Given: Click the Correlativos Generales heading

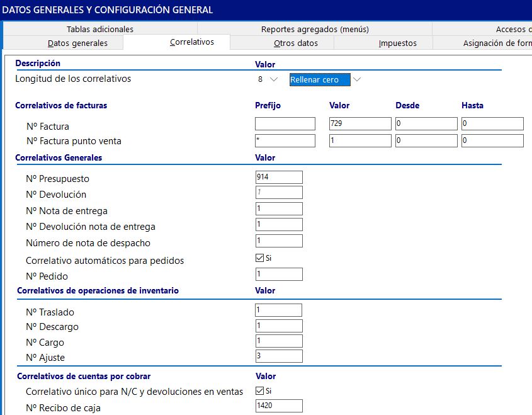Looking at the screenshot, I should 59,158.
